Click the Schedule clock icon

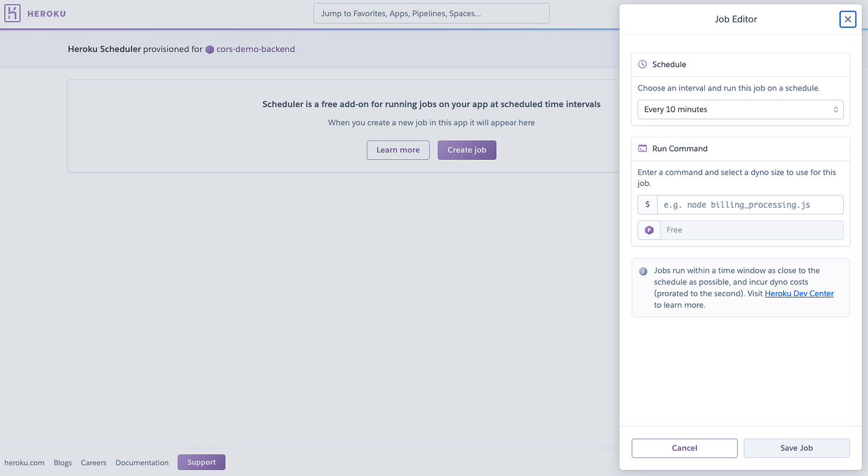coord(642,64)
